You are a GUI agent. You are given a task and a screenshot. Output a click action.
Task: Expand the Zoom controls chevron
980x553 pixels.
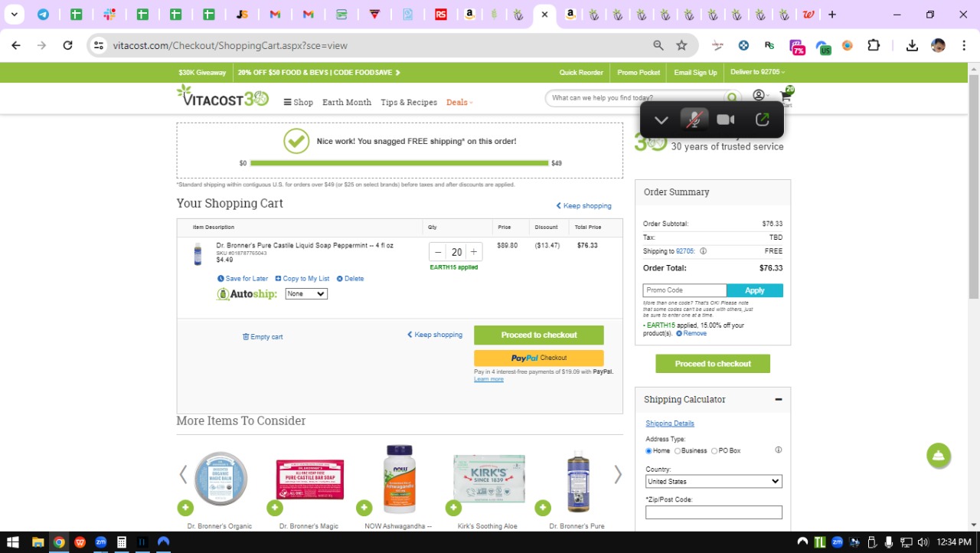661,119
